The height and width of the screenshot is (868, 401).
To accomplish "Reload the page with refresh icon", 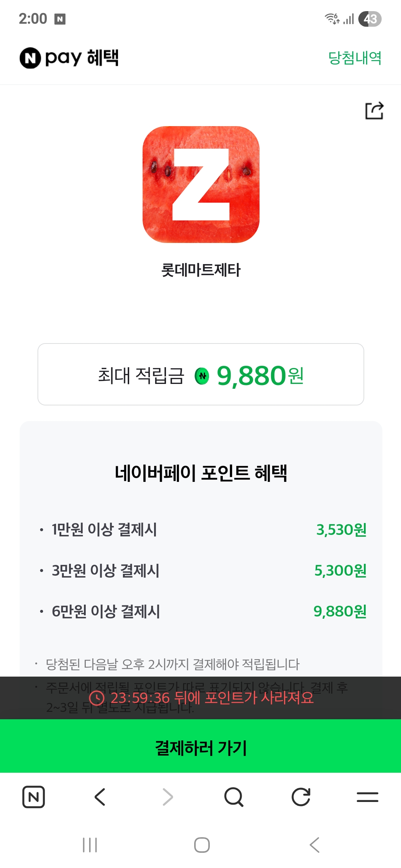I will coord(301,797).
